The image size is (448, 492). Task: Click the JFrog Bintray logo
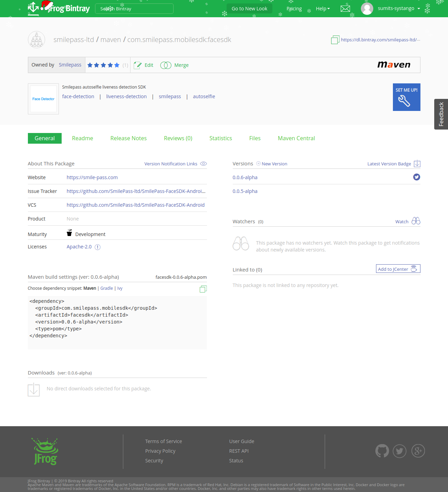(59, 8)
